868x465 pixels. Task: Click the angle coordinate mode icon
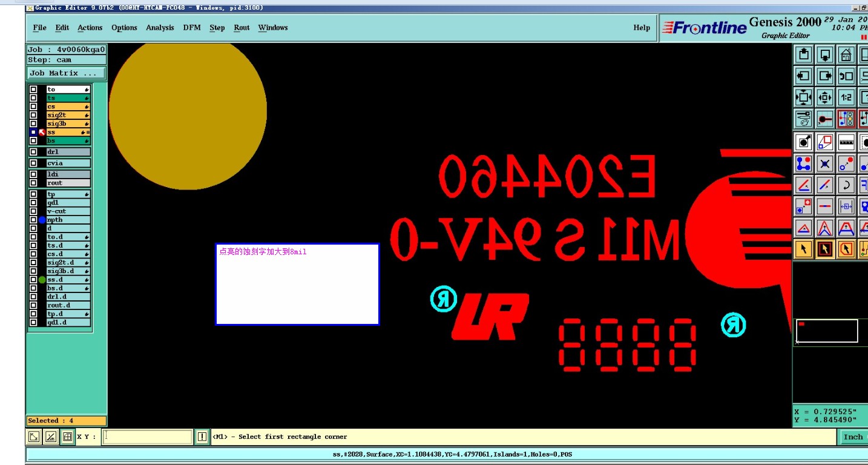(51, 437)
